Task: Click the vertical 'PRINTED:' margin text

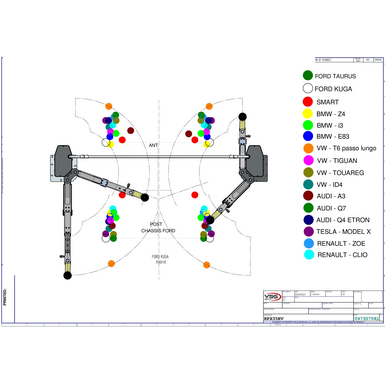Action: 5,297
